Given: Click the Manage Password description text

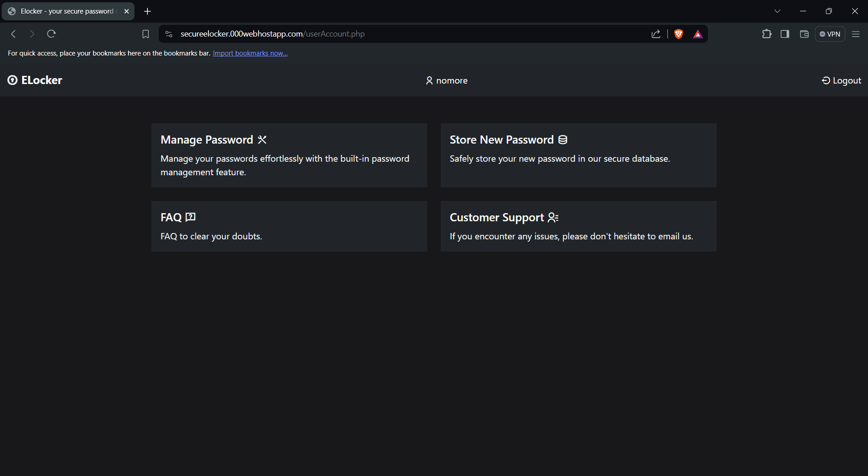Looking at the screenshot, I should click(285, 165).
